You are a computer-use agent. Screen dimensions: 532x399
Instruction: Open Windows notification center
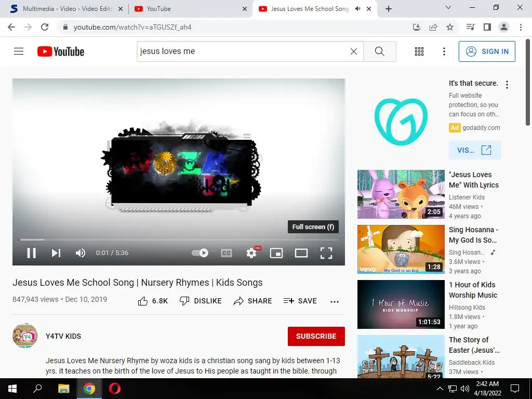click(515, 389)
